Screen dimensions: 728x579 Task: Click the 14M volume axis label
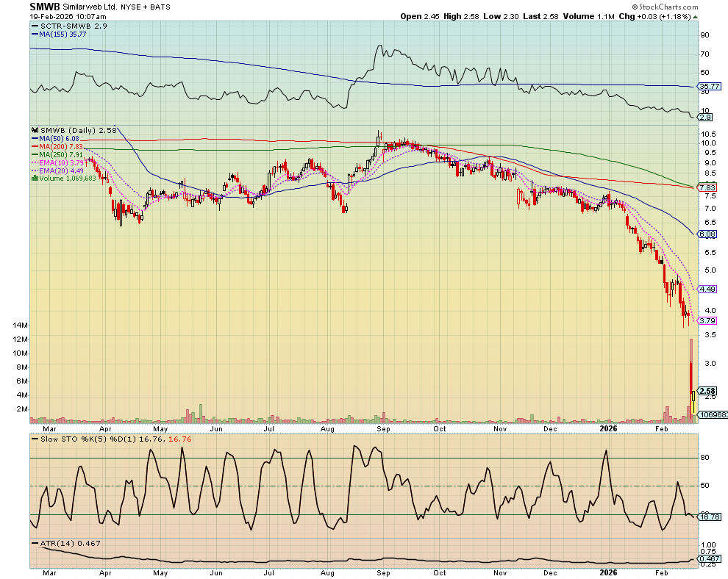(21, 326)
